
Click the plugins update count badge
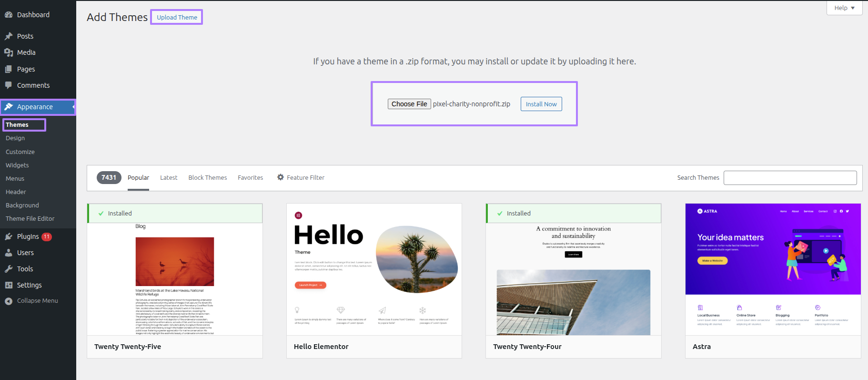tap(47, 236)
